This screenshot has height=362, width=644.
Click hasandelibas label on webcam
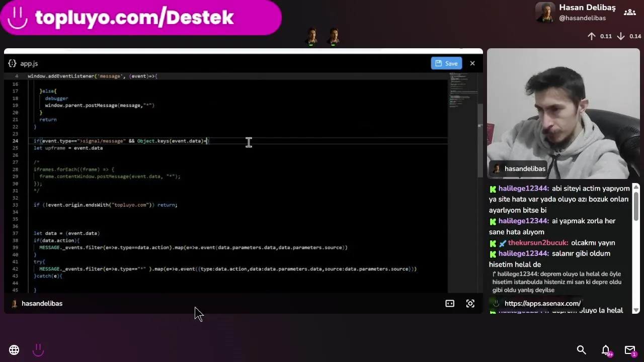(525, 169)
